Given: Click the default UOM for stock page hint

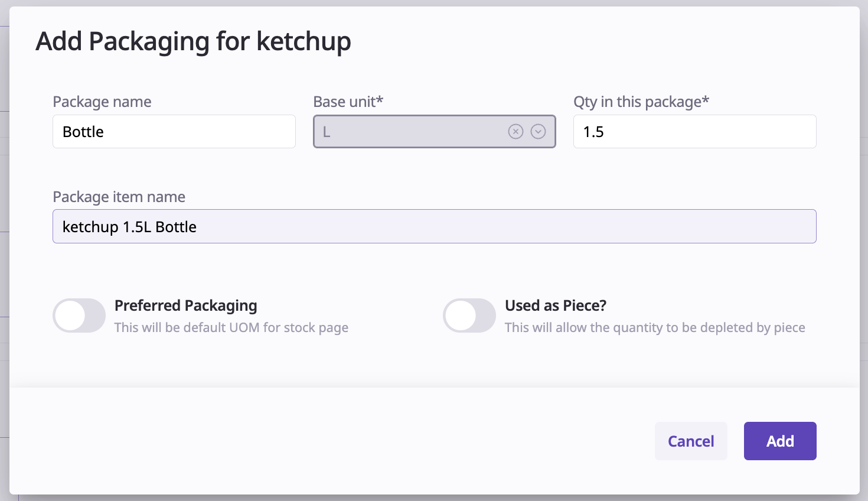Looking at the screenshot, I should (x=231, y=327).
